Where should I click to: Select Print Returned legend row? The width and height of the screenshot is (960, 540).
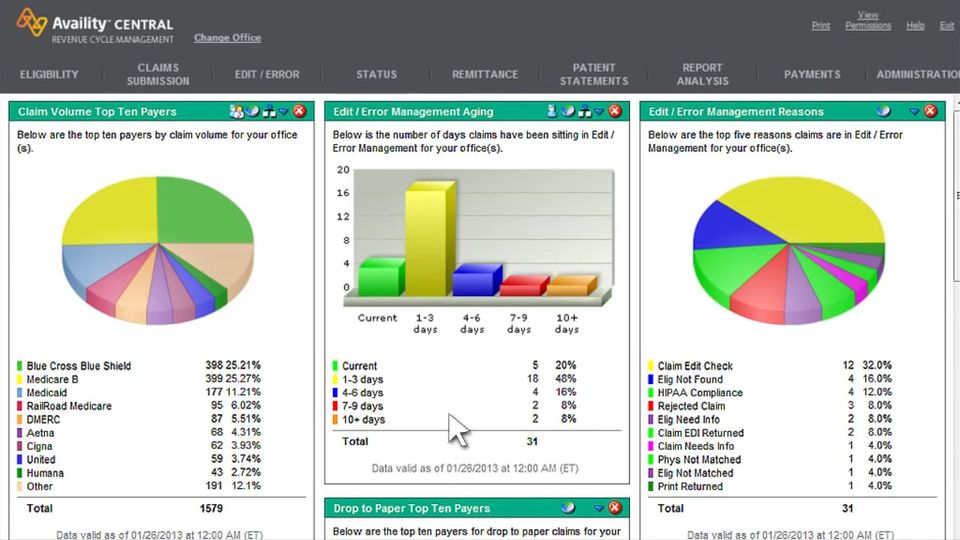click(770, 486)
